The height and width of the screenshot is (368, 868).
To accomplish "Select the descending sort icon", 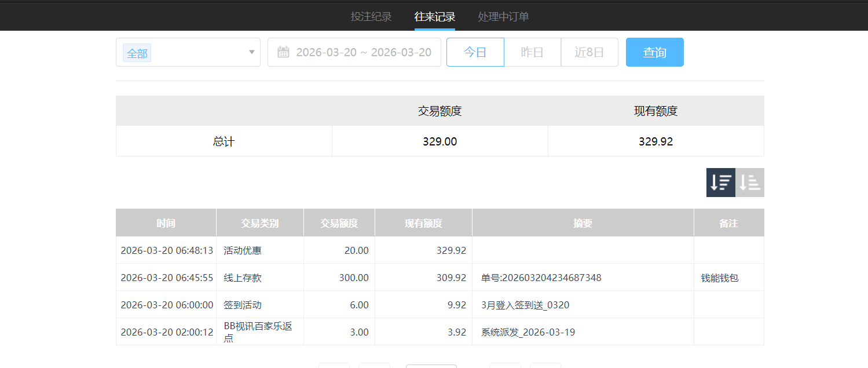I will [720, 182].
